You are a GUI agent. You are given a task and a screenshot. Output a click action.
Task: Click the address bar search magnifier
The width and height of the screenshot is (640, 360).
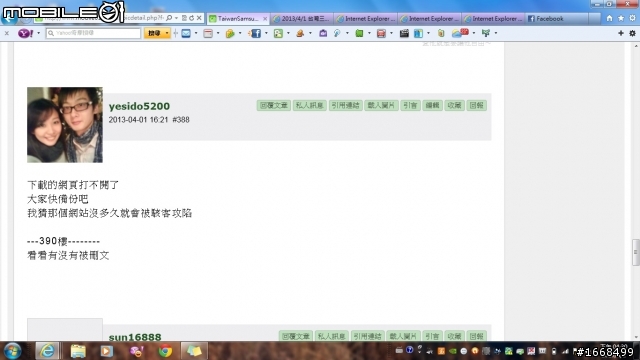coord(169,18)
